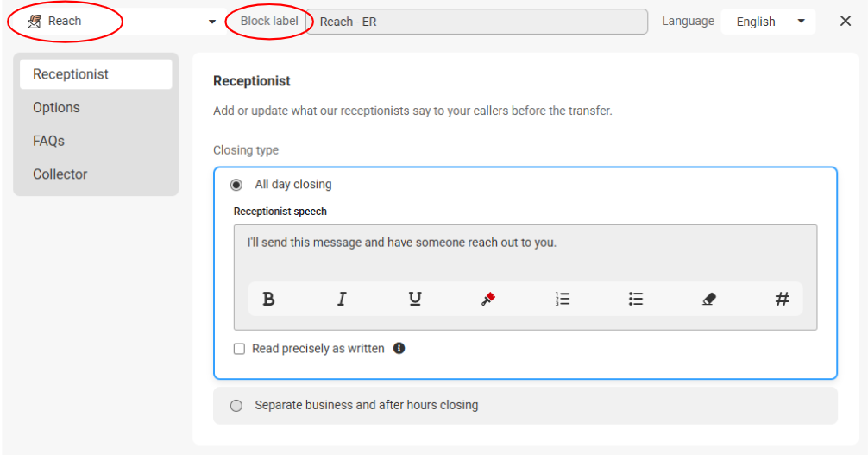Click the 'Add or update what our receptionists say' description
This screenshot has width=868, height=455.
[x=412, y=111]
